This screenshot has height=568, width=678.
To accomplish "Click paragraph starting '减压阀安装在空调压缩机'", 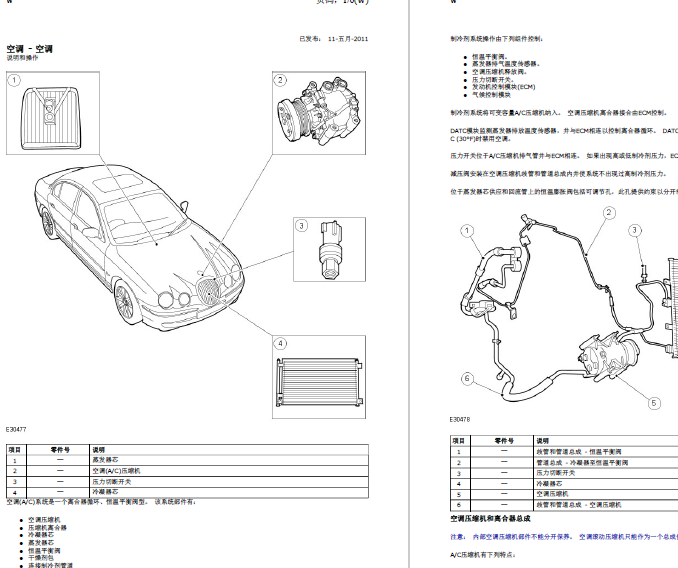I will click(x=558, y=174).
